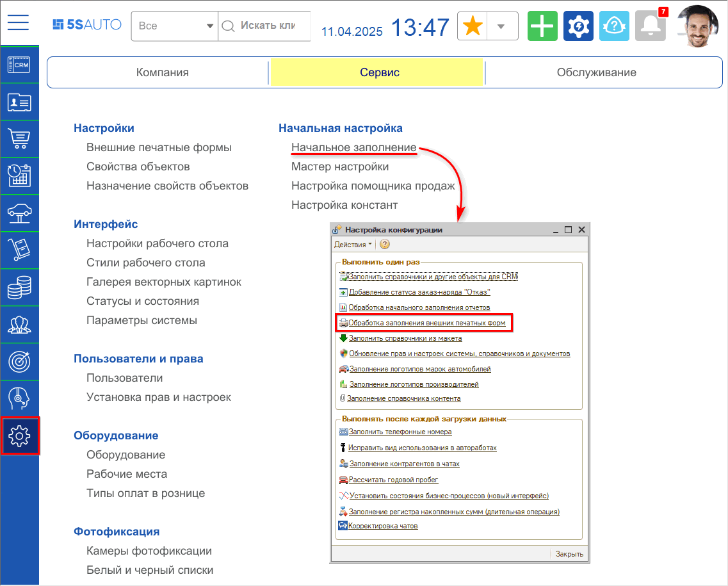Click the yellow favorites star icon
Image resolution: width=728 pixels, height=586 pixels.
click(472, 26)
